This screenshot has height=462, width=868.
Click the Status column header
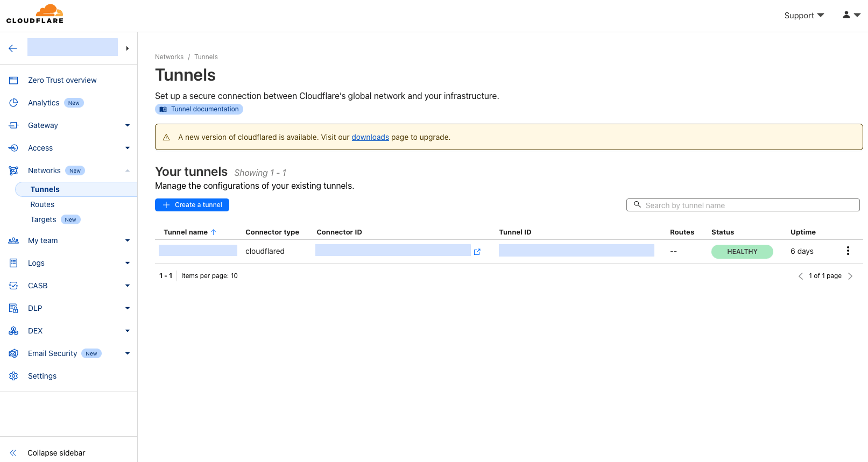tap(723, 232)
